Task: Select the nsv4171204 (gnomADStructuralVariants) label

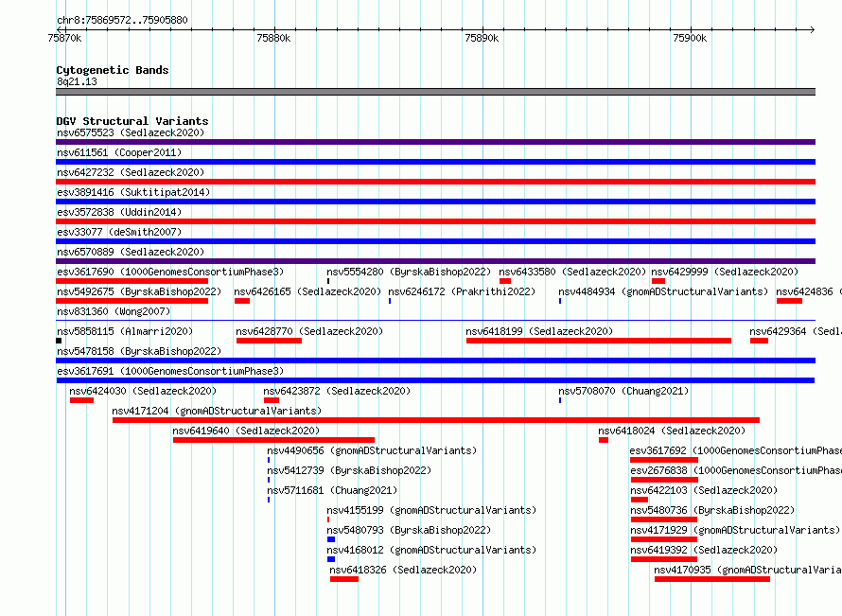Action: click(217, 411)
